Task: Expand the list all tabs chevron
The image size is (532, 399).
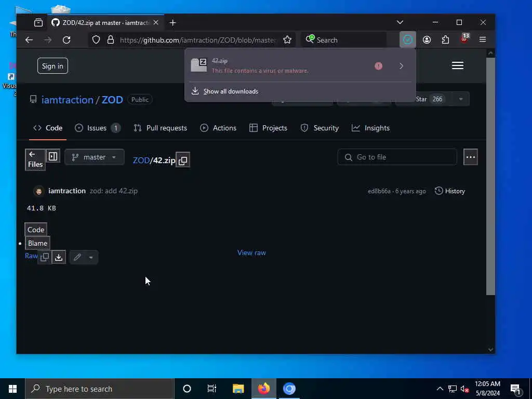Action: pos(400,22)
